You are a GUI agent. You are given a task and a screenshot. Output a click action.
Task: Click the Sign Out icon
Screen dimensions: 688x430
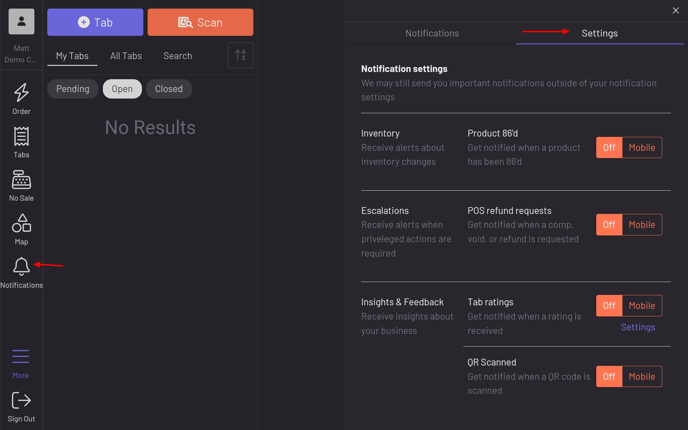[21, 402]
